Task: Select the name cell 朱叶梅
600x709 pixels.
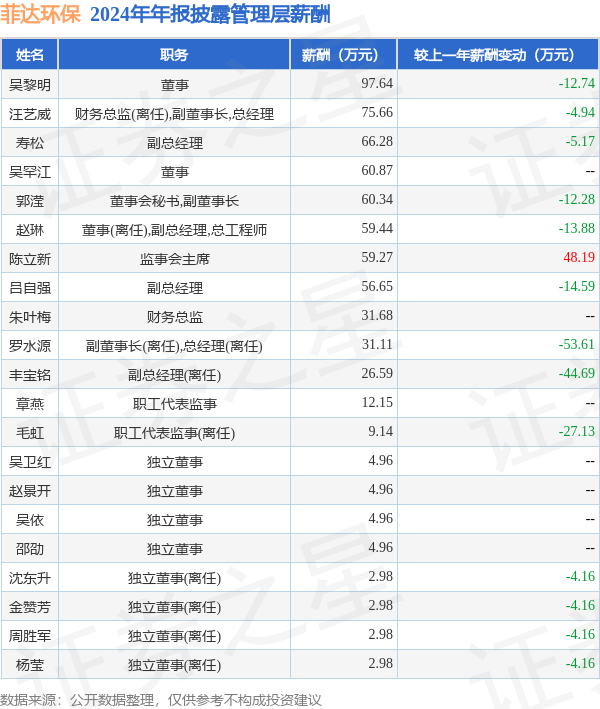Action: [x=30, y=317]
